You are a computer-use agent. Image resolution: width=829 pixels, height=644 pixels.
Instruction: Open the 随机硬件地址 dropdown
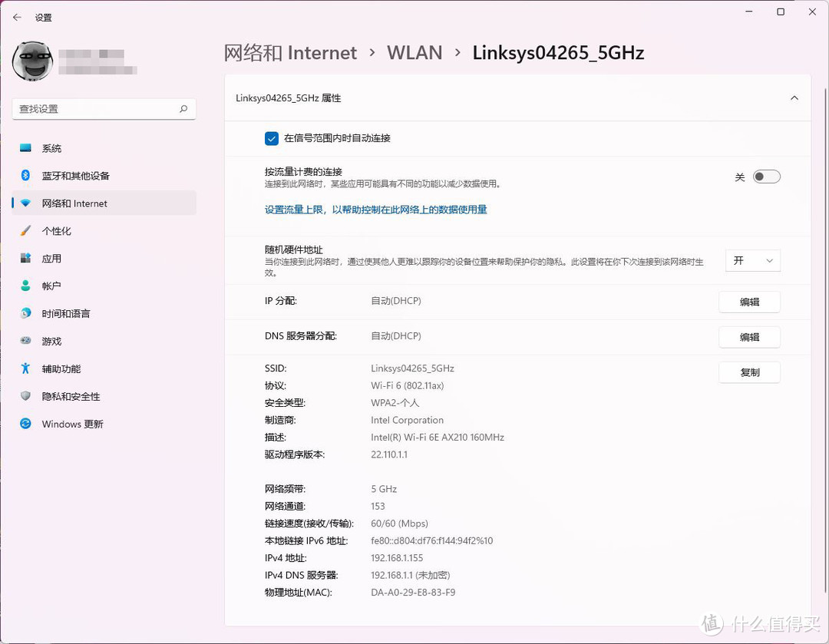click(752, 260)
